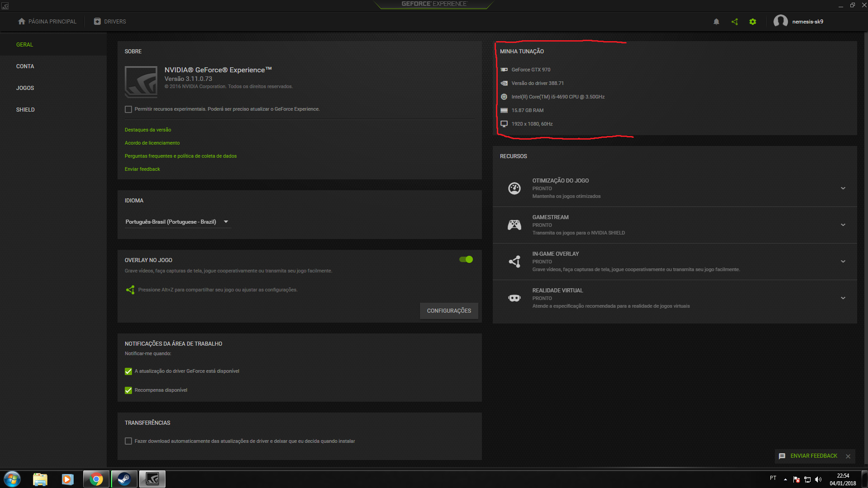The width and height of the screenshot is (868, 488).
Task: Enable automatic driver download checkbox
Action: tap(128, 441)
